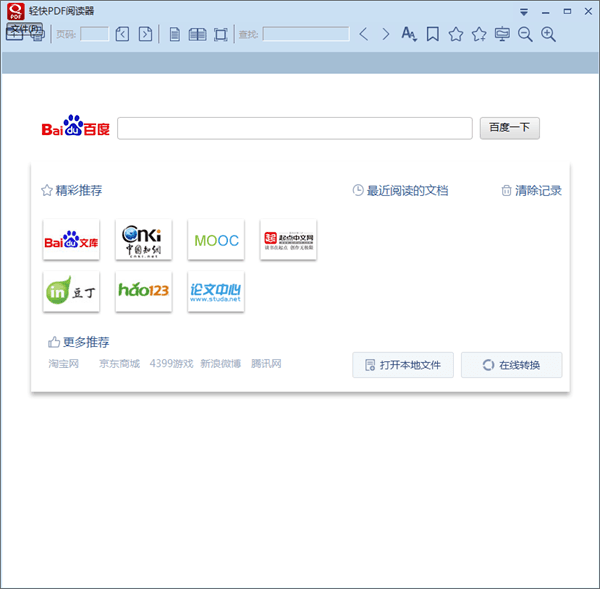
Task: Open the 论文中心 studa.net tile
Action: pyautogui.click(x=216, y=292)
